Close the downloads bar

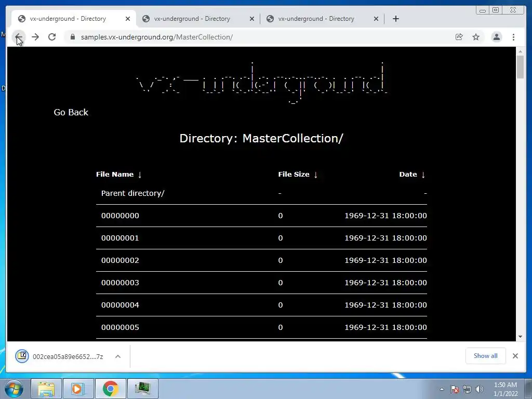pyautogui.click(x=515, y=355)
